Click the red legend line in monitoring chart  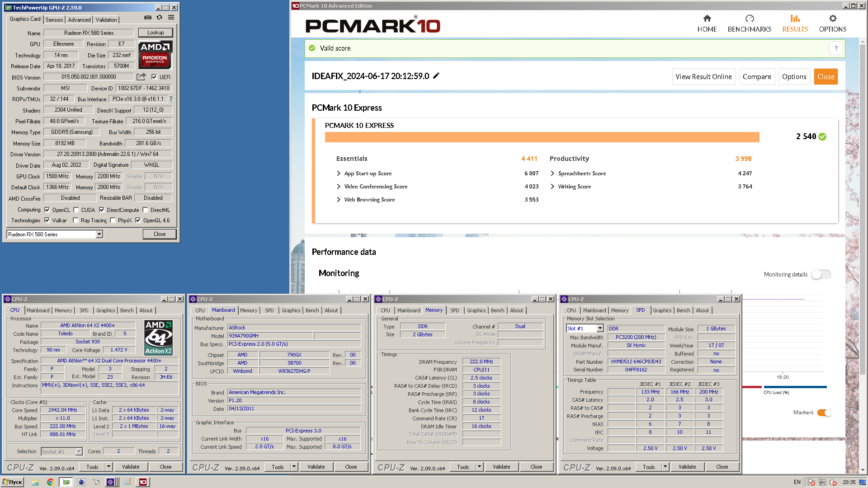[x=752, y=387]
